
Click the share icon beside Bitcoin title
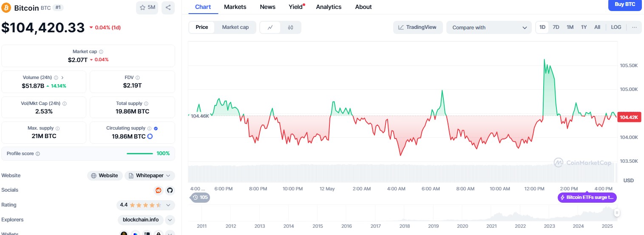[x=168, y=7]
